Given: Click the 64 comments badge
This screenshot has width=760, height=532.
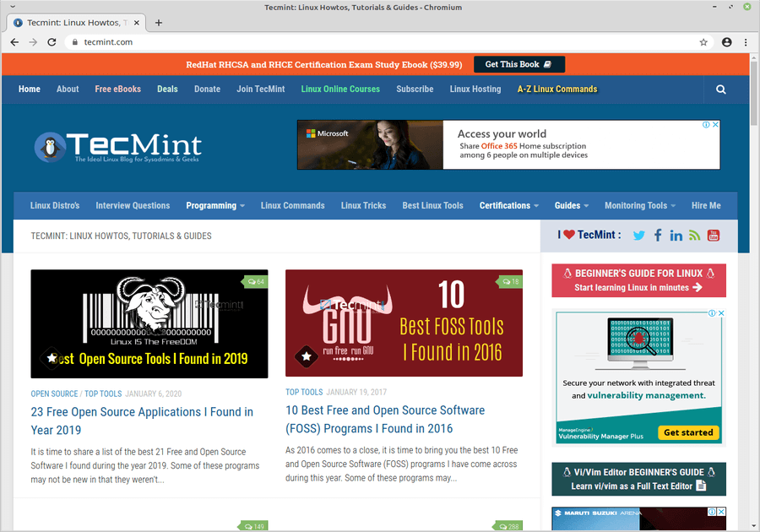Looking at the screenshot, I should pos(255,281).
